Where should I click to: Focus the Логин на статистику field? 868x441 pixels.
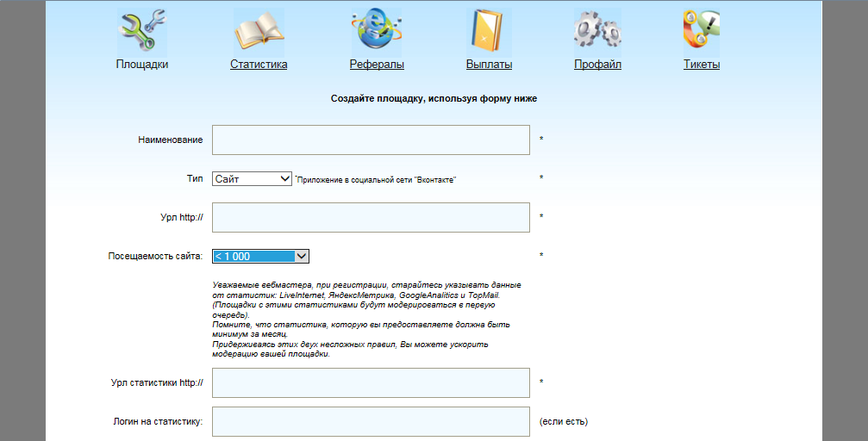coord(371,422)
